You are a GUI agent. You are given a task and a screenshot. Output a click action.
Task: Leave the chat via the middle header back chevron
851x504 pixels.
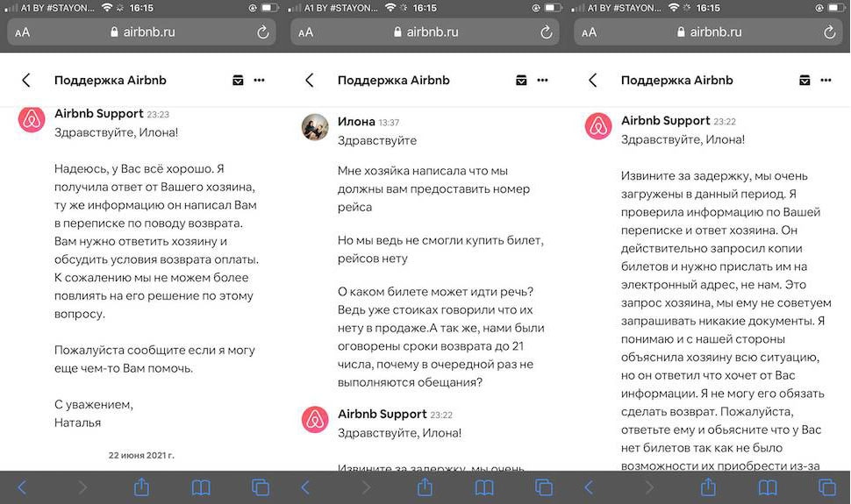point(310,81)
